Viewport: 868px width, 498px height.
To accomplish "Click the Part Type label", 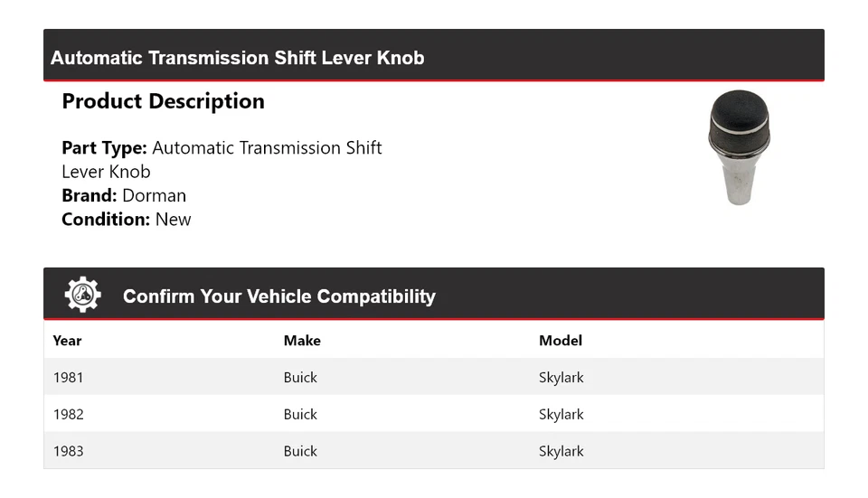I will point(104,147).
